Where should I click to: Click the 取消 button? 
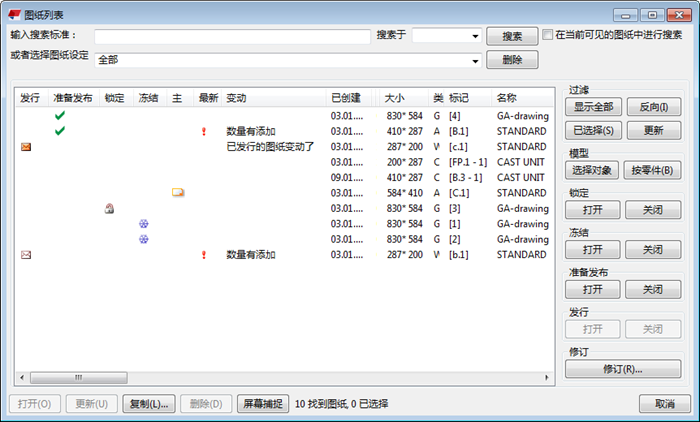point(665,404)
